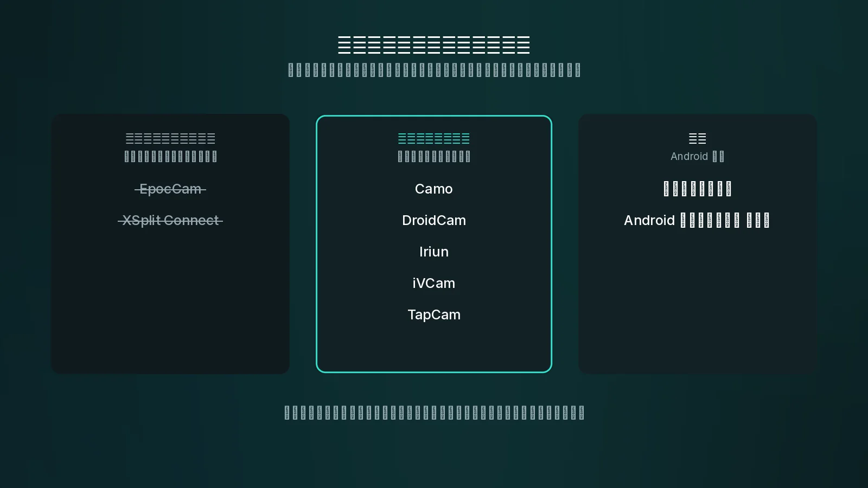Choose Iriun from the app list
Screen dimensions: 868x488
pos(434,252)
